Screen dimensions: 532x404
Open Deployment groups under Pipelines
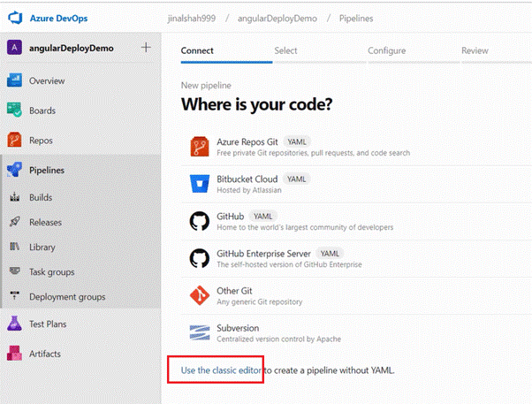(67, 297)
